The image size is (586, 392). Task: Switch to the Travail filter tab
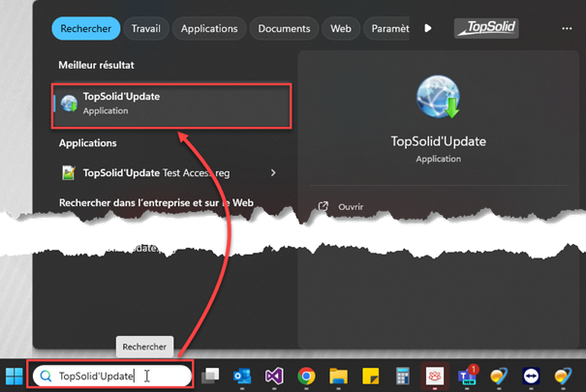click(x=148, y=29)
